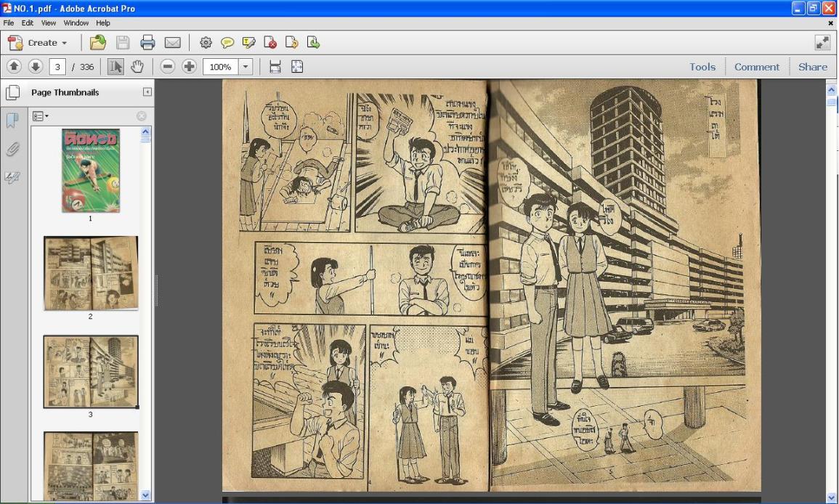Viewport: 839px width, 504px height.
Task: Go to previous page arrow
Action: (14, 66)
